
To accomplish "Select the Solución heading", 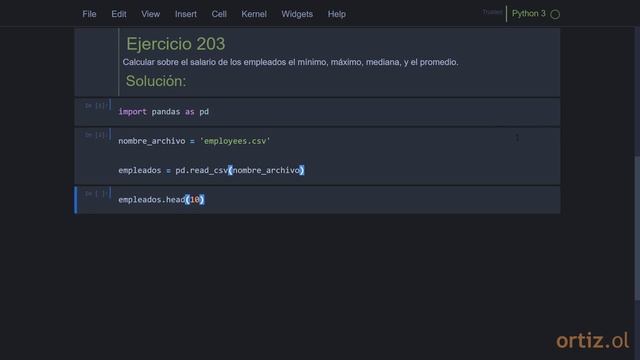I will tap(156, 81).
